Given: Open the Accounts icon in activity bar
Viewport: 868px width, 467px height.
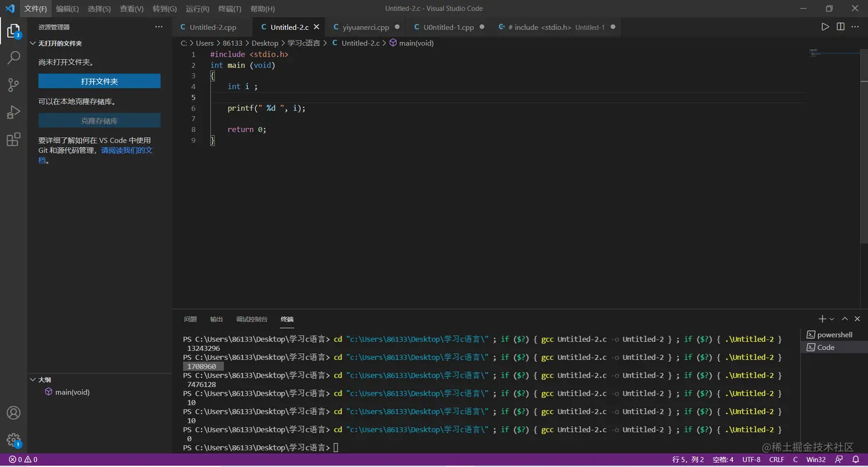Looking at the screenshot, I should (x=13, y=413).
